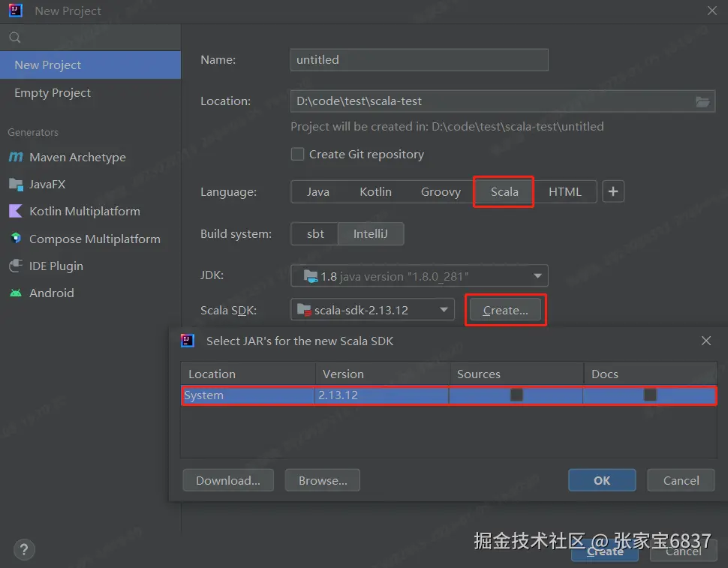This screenshot has height=568, width=728.
Task: Click the Browse... button
Action: [x=322, y=480]
